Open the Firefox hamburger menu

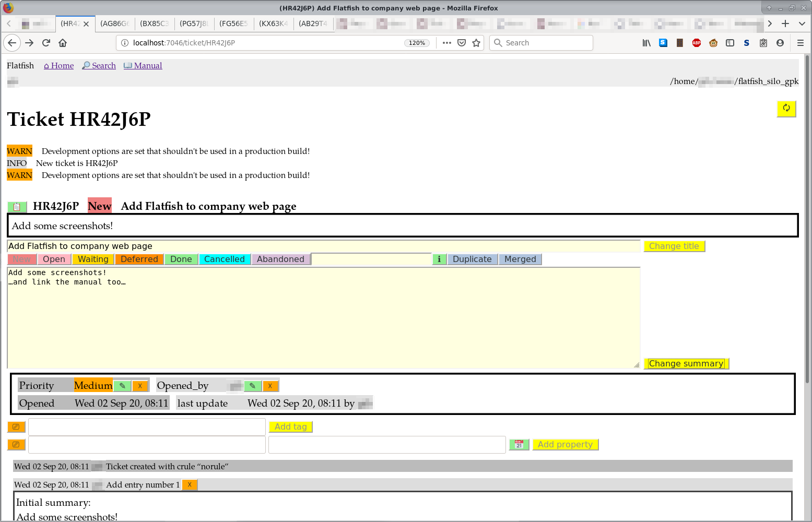pos(800,43)
